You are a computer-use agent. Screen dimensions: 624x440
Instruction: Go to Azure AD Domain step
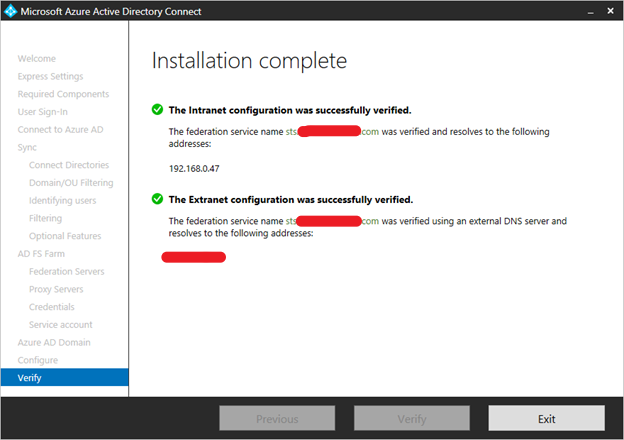tap(54, 343)
